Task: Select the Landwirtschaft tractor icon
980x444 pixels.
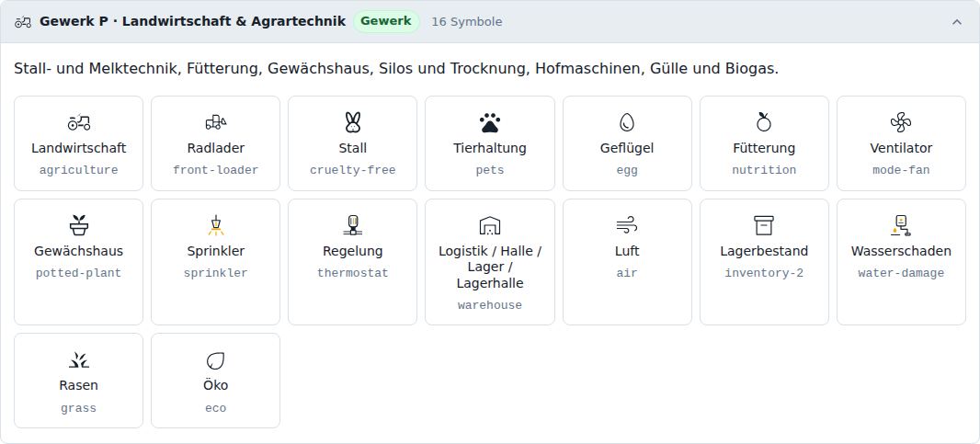Action: pyautogui.click(x=79, y=122)
